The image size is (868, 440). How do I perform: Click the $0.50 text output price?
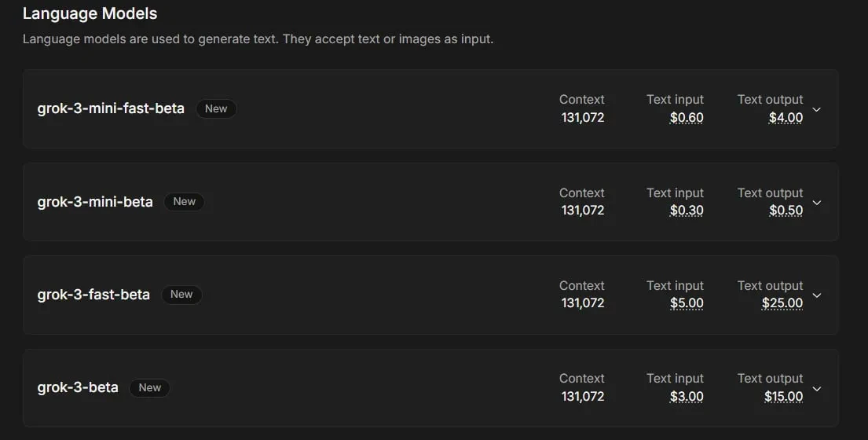click(786, 211)
